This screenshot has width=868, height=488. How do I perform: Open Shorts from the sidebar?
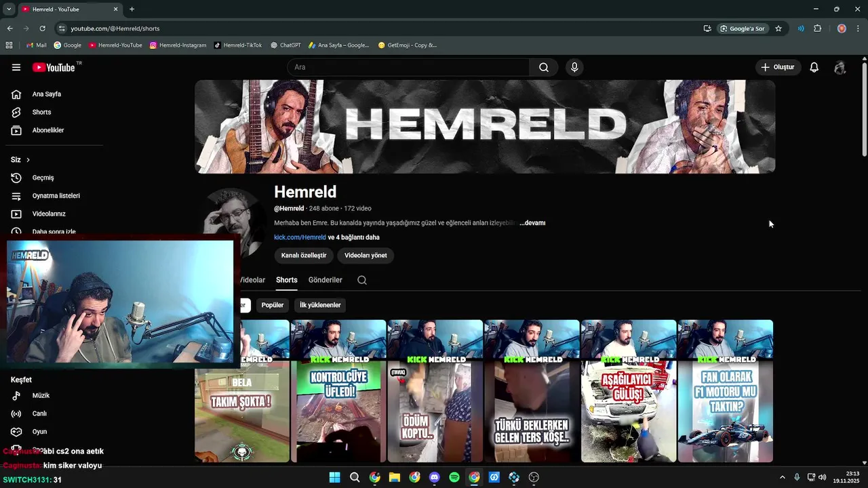pos(41,112)
